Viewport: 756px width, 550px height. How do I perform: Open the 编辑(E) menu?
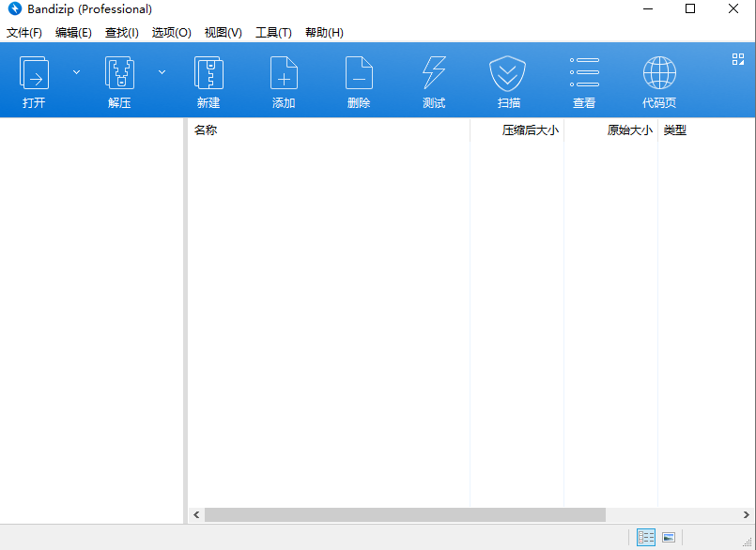pyautogui.click(x=73, y=33)
